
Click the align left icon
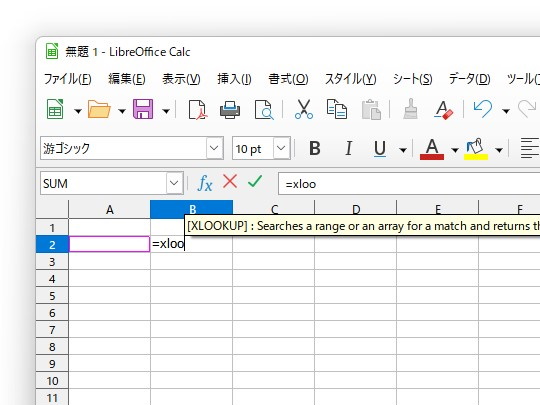coord(529,148)
